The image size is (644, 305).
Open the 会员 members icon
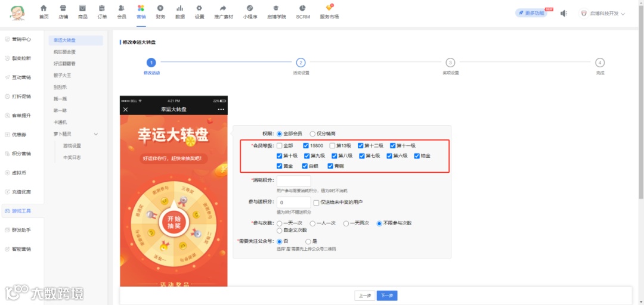[x=122, y=8]
